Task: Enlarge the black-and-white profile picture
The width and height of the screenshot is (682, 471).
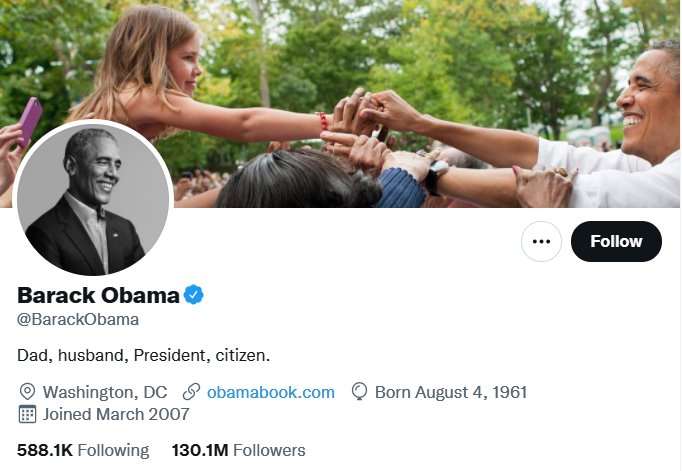Action: (93, 199)
